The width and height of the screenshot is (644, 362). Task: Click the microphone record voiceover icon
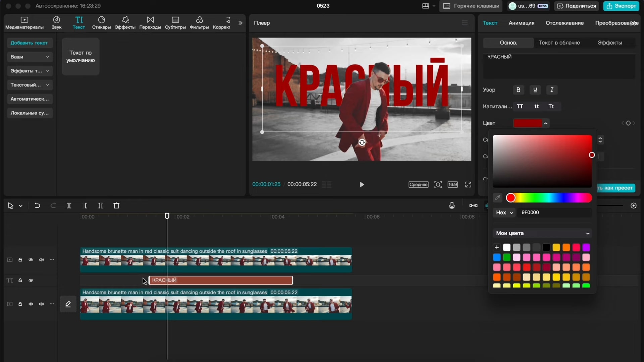tap(452, 205)
